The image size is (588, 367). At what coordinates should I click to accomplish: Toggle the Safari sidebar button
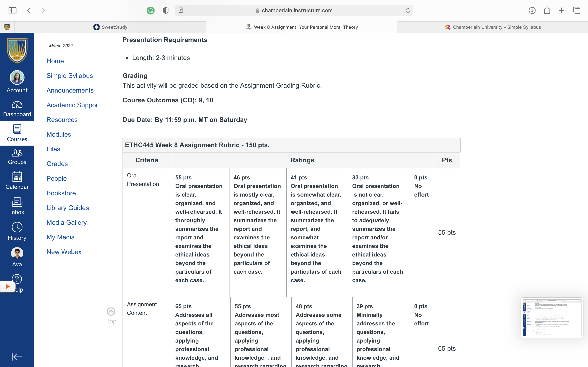click(12, 10)
